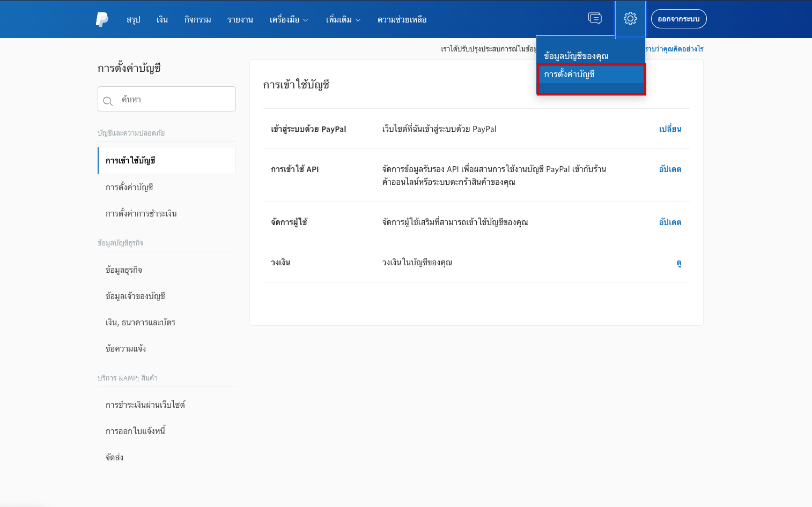Click ดู link for วงเงิน row

click(678, 263)
